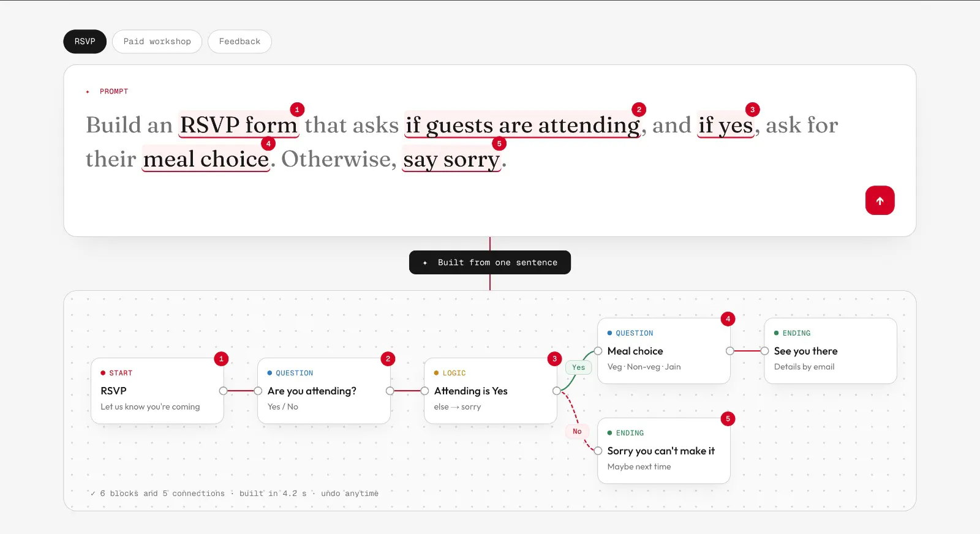Select the 'Meal choice' question block
The image size is (980, 534).
coord(664,351)
